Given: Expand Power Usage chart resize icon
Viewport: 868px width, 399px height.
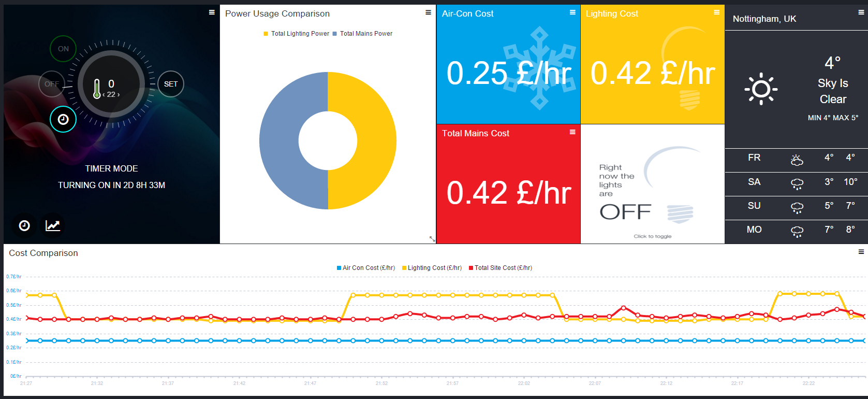Looking at the screenshot, I should click(432, 239).
